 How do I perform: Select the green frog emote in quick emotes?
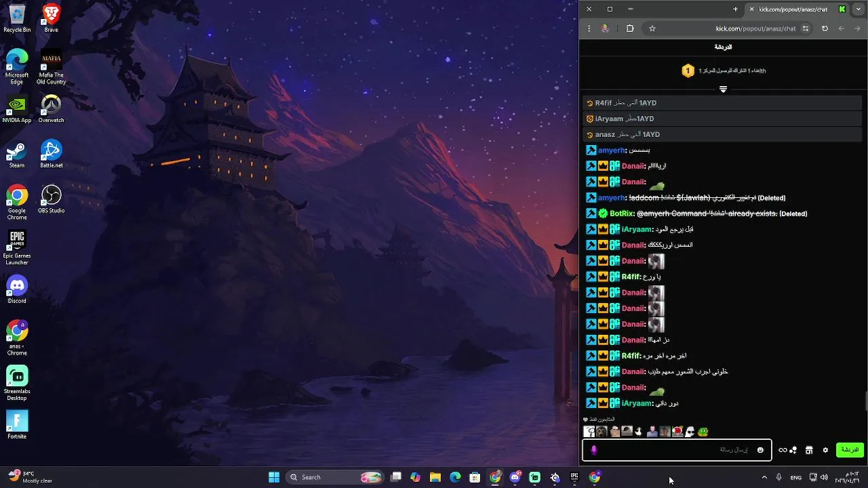(704, 431)
